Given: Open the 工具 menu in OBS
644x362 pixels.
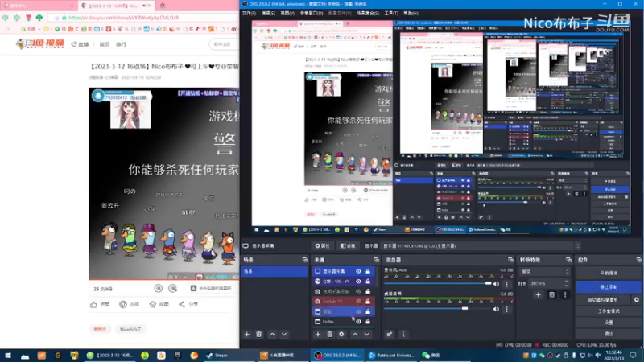Looking at the screenshot, I should [x=391, y=13].
